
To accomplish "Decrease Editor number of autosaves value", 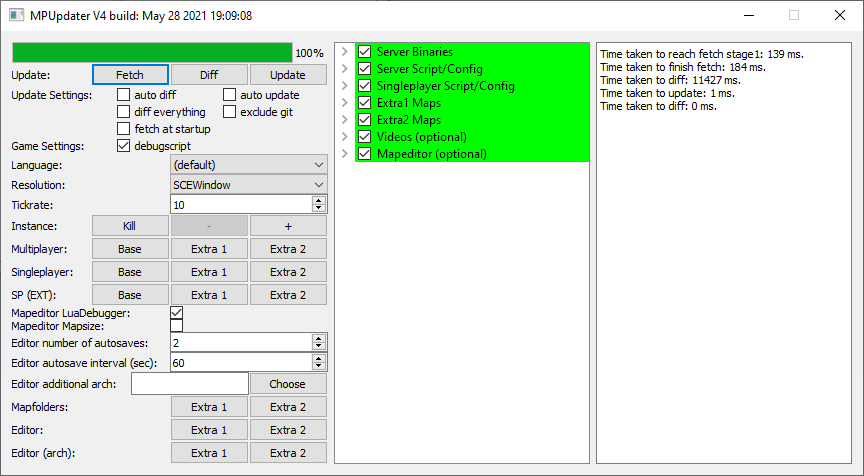I will 319,346.
